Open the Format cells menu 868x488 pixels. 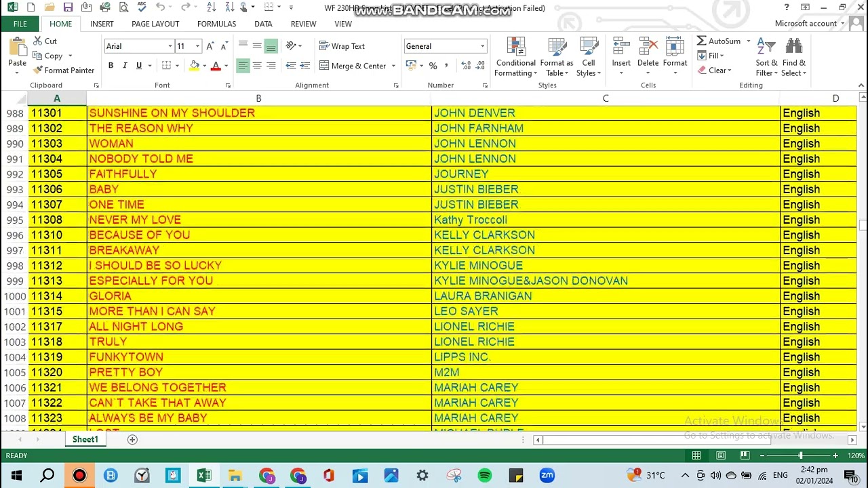675,57
